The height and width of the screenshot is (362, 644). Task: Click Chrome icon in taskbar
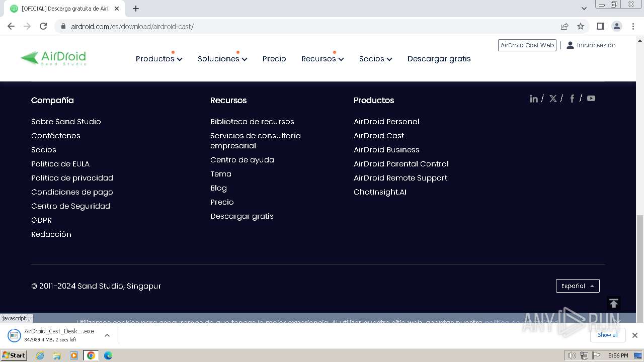[91, 355]
